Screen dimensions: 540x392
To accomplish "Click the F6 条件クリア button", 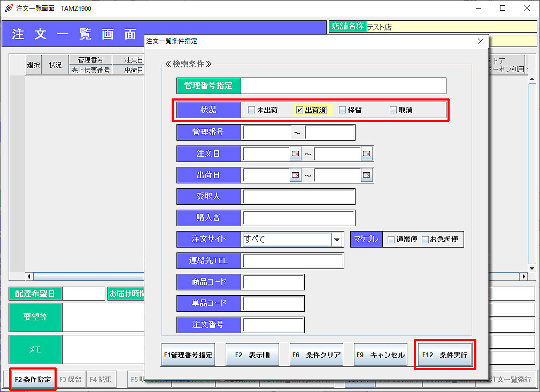I will 316,355.
